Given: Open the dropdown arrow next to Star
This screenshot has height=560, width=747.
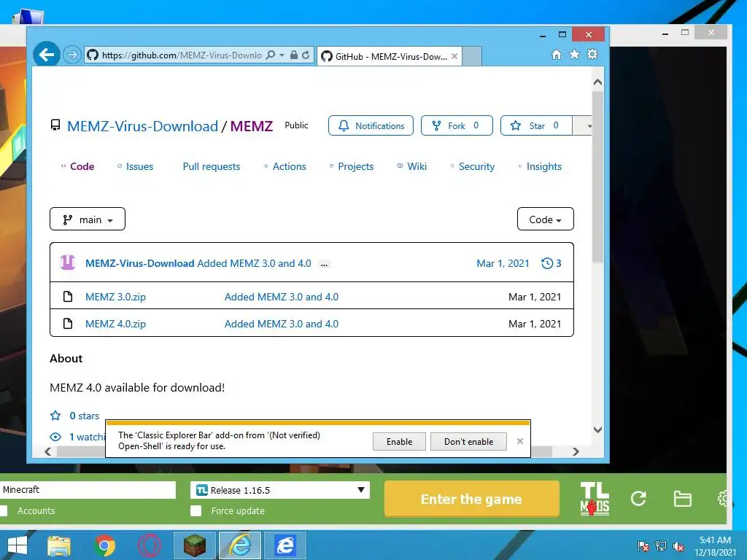Looking at the screenshot, I should click(583, 125).
